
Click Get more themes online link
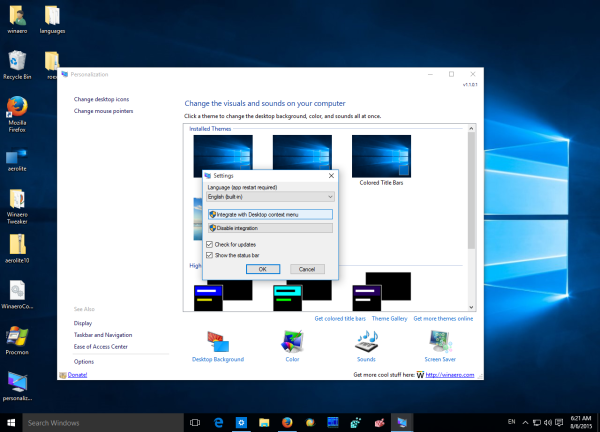(443, 319)
